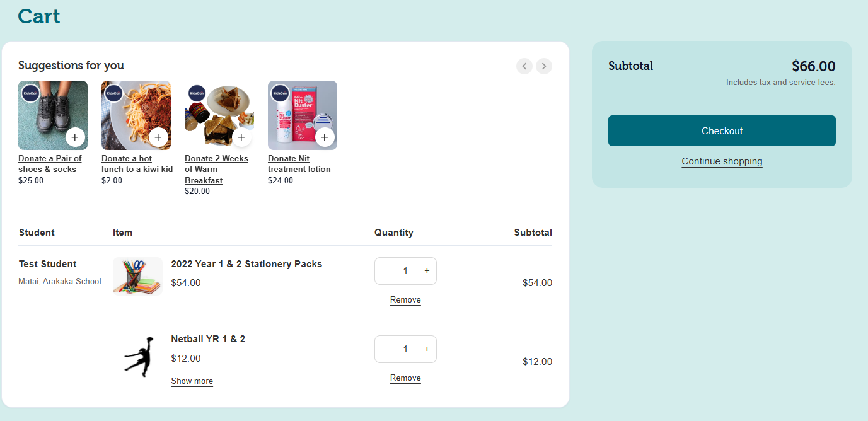
Task: Decrease Netball YR 1 & 2 quantity
Action: (x=384, y=349)
